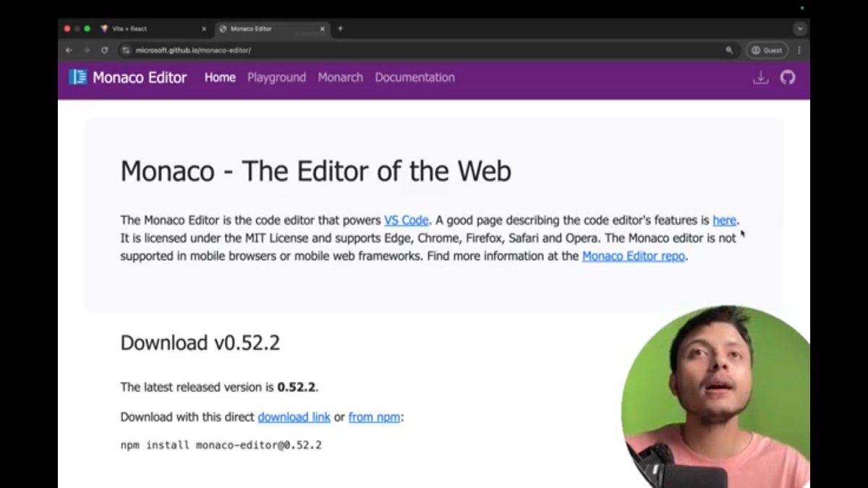Click the Vite favicon on the first tab
This screenshot has width=868, height=488.
(103, 29)
